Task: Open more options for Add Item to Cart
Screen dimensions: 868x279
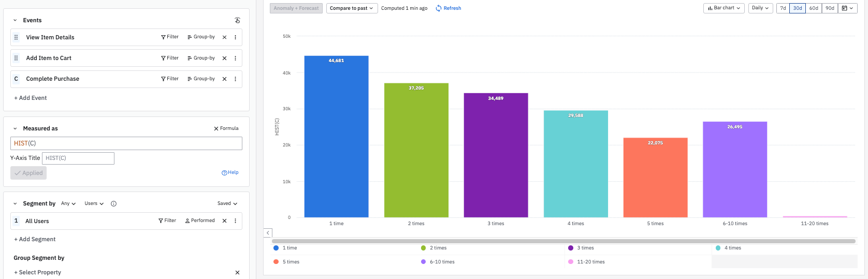Action: (235, 58)
